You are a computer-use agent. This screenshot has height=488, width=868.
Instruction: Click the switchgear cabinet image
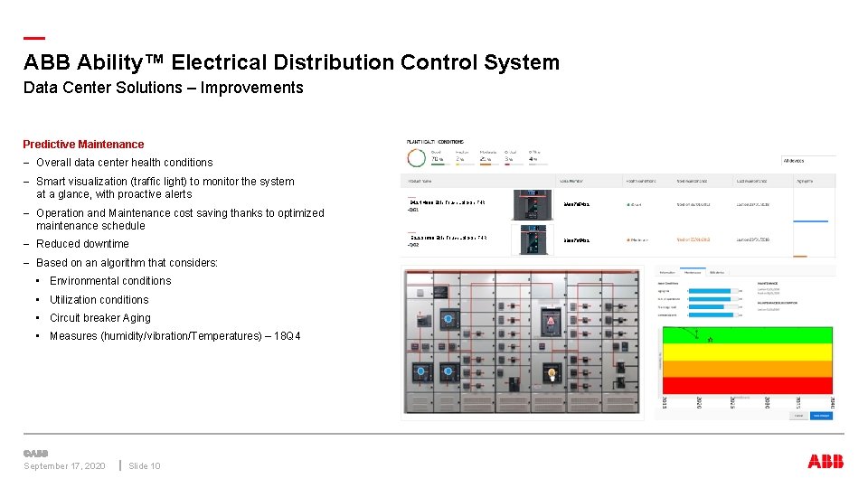[522, 342]
